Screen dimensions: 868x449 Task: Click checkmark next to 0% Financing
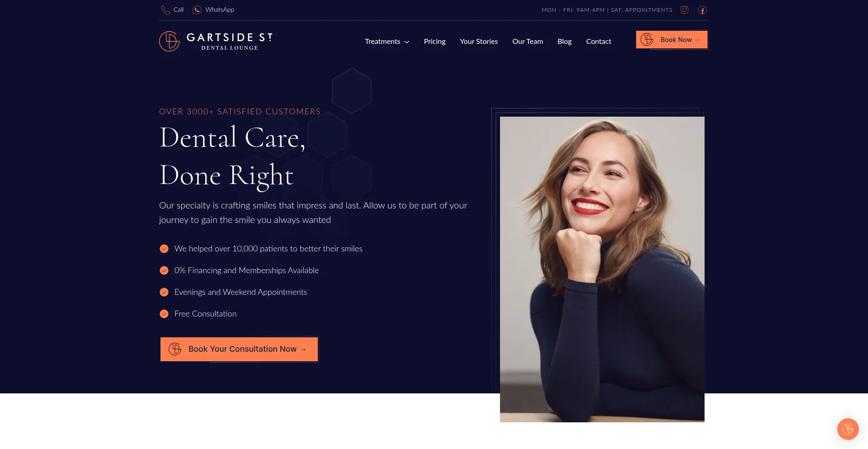pyautogui.click(x=164, y=270)
